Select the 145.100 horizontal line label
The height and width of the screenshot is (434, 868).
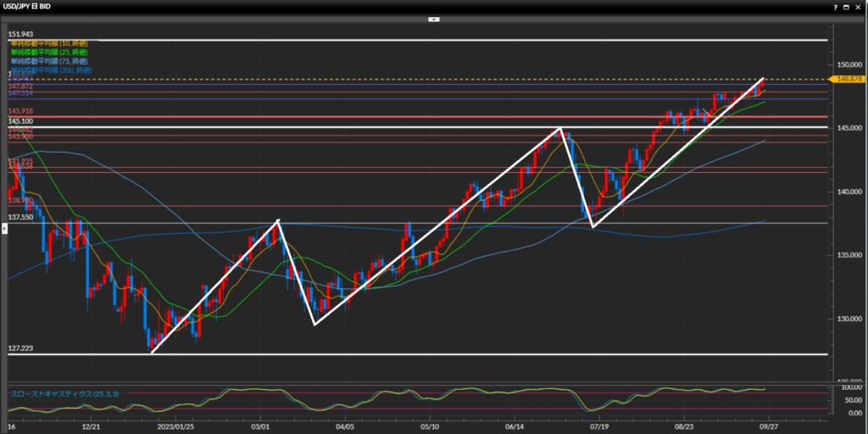21,121
